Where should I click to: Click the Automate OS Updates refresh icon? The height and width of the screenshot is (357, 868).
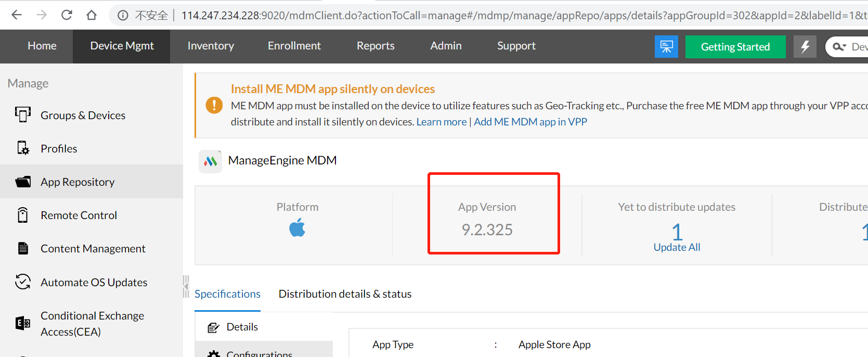[23, 282]
